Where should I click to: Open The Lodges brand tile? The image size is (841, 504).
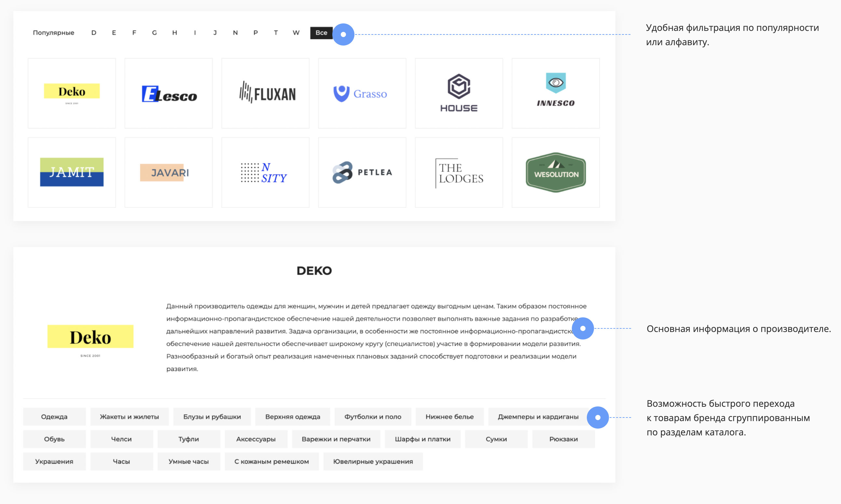pos(459,173)
